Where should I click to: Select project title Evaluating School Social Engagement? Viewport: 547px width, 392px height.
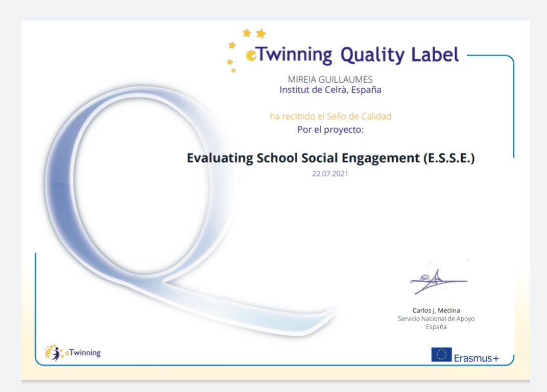pyautogui.click(x=331, y=158)
